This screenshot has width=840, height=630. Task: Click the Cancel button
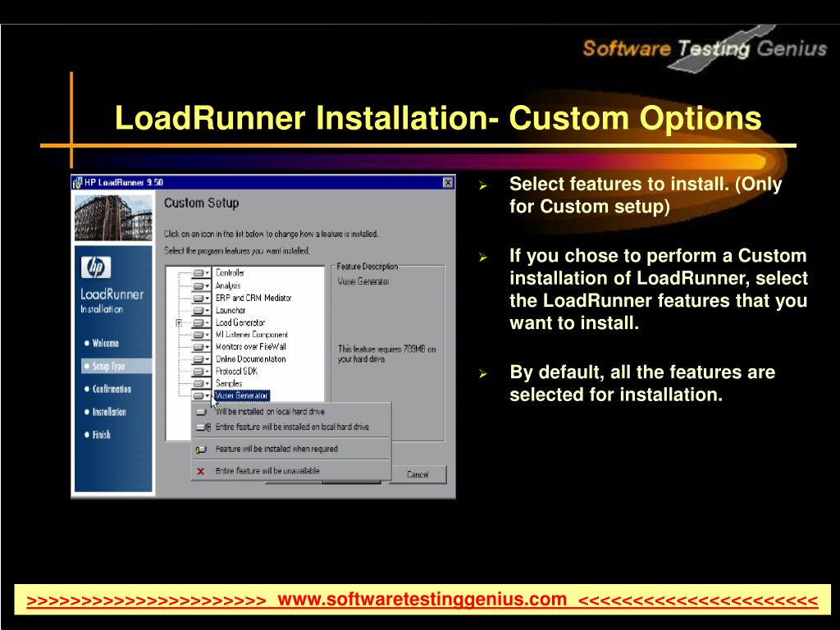click(418, 475)
